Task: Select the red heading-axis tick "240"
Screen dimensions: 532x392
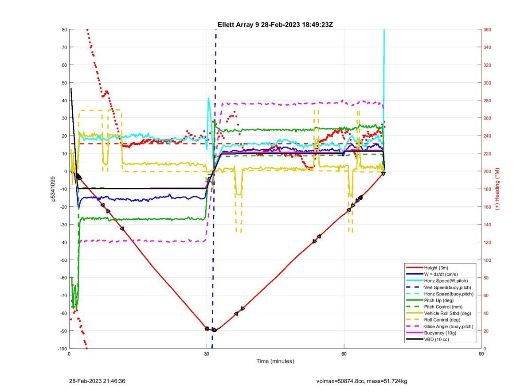Action: pos(487,136)
